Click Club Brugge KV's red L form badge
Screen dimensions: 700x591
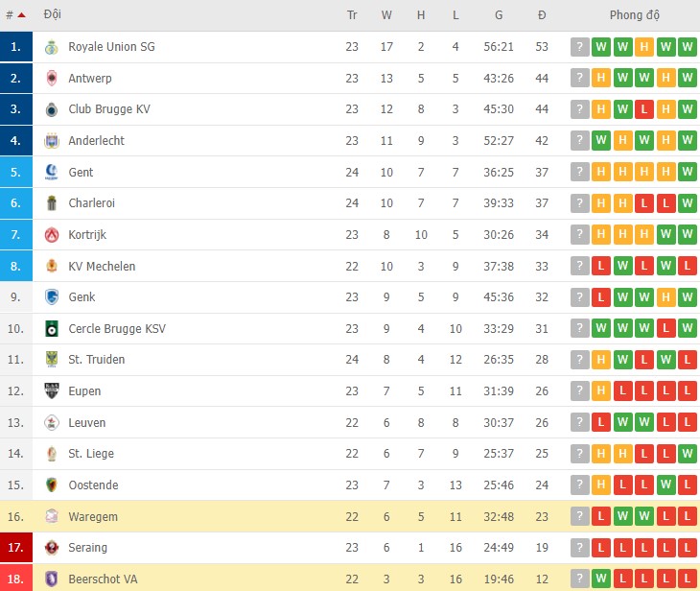click(644, 109)
